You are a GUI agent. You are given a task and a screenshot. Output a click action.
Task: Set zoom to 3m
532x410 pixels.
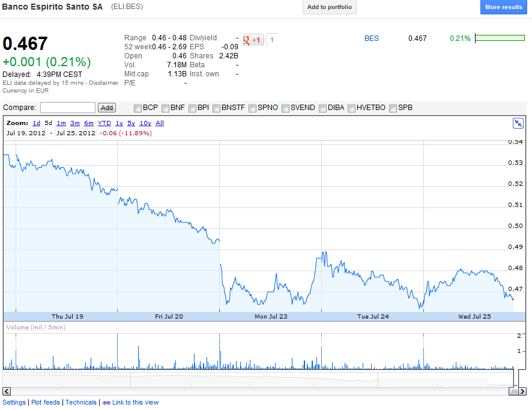pyautogui.click(x=75, y=123)
